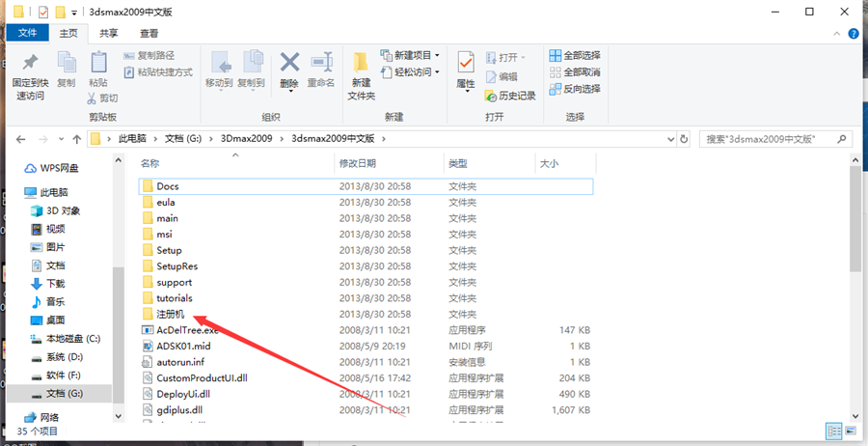Collapse the ribbon with the chevron
868x446 pixels.
pyautogui.click(x=836, y=34)
